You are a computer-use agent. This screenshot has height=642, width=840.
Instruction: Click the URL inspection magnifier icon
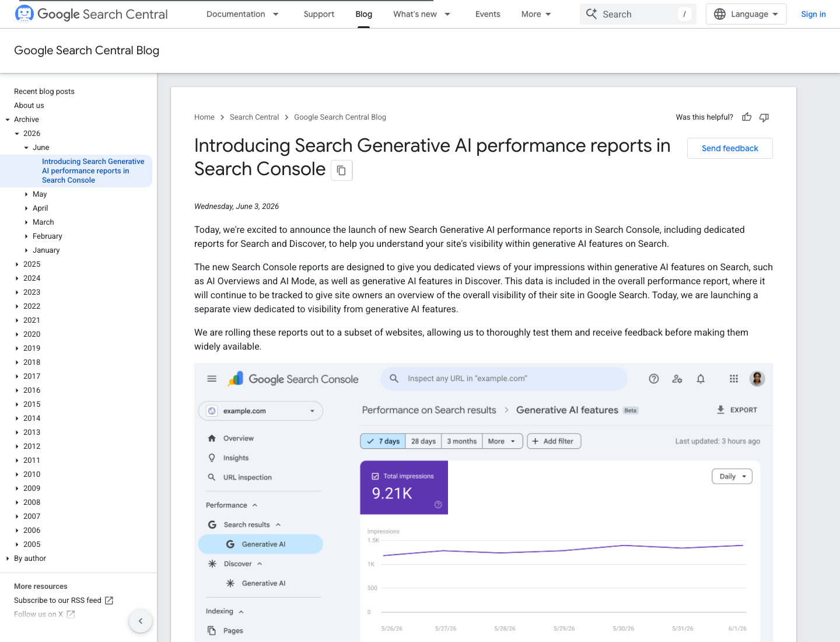pyautogui.click(x=212, y=477)
